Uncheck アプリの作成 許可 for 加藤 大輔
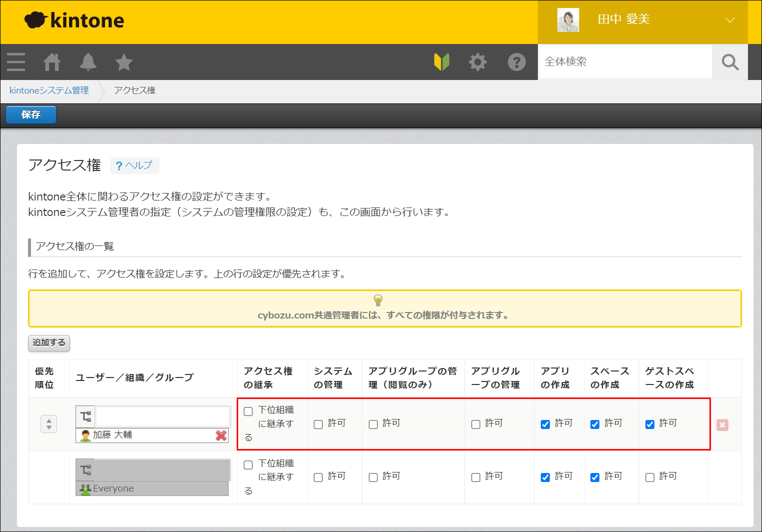Viewport: 762px width, 532px height. (545, 424)
